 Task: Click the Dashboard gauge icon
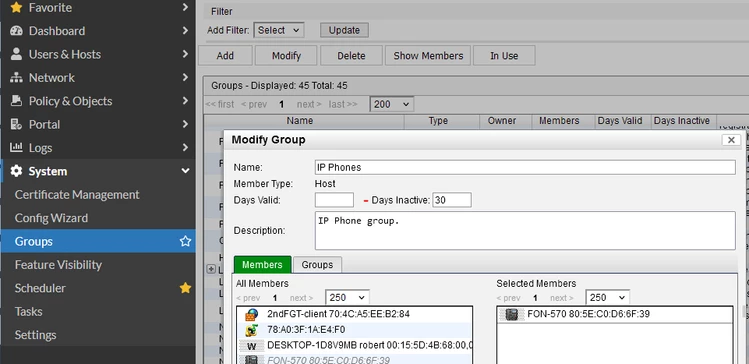tap(16, 31)
